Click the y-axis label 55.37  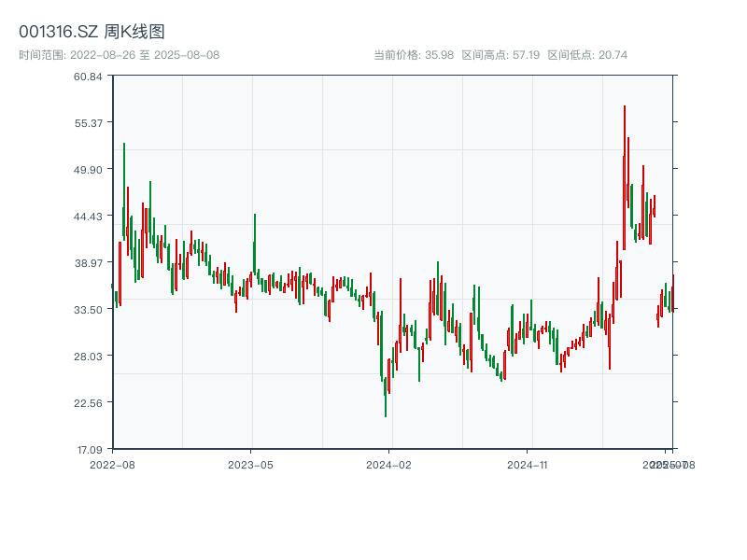89,123
